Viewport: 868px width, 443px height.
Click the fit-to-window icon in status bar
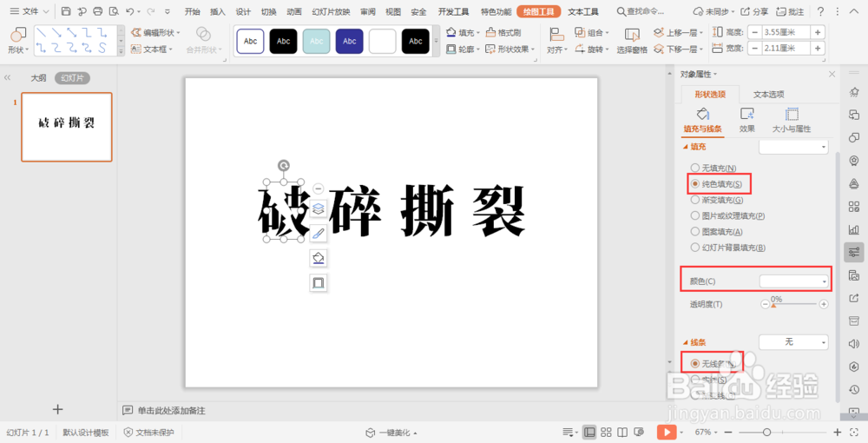[855, 432]
